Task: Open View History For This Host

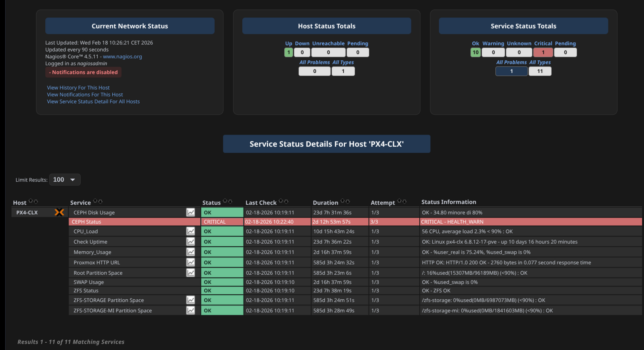Action: 78,88
